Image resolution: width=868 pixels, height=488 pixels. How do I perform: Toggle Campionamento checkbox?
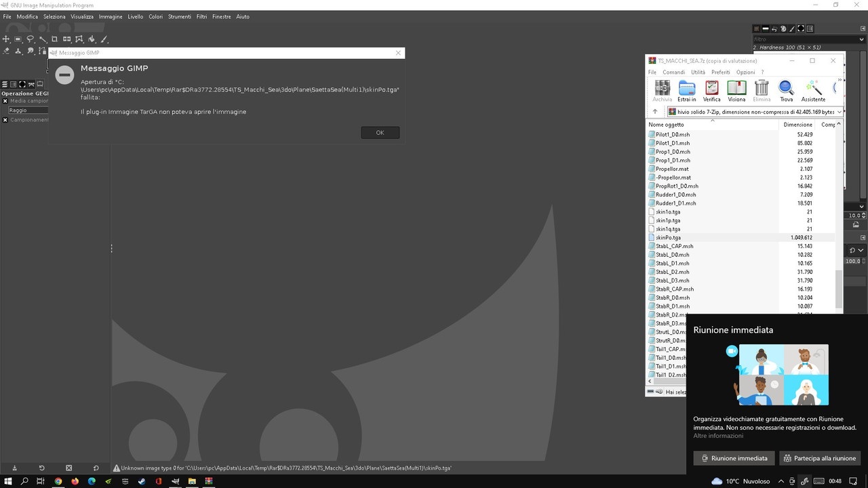[x=5, y=120]
